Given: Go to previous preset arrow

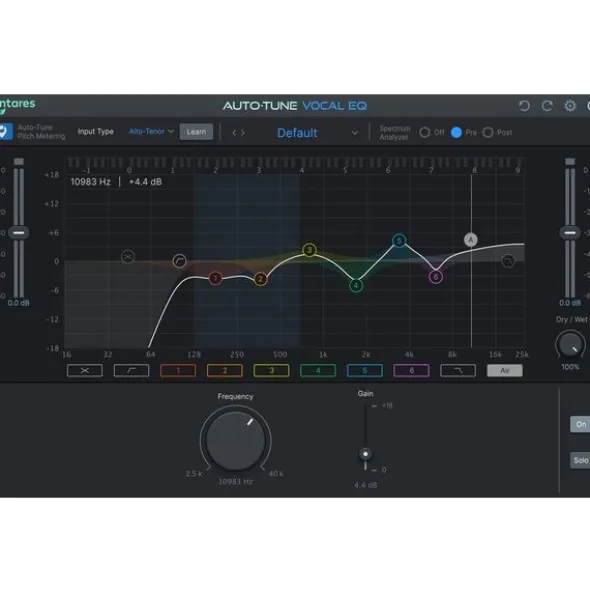Looking at the screenshot, I should pyautogui.click(x=234, y=133).
